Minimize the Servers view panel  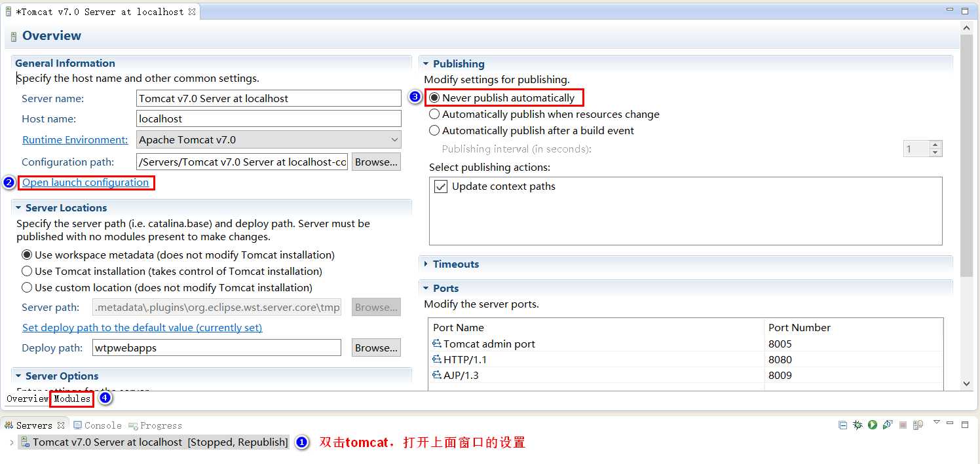[950, 423]
